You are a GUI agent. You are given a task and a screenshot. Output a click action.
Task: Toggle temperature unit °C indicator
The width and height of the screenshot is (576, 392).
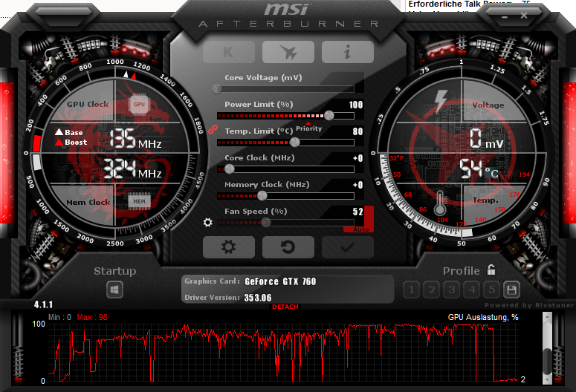[492, 173]
